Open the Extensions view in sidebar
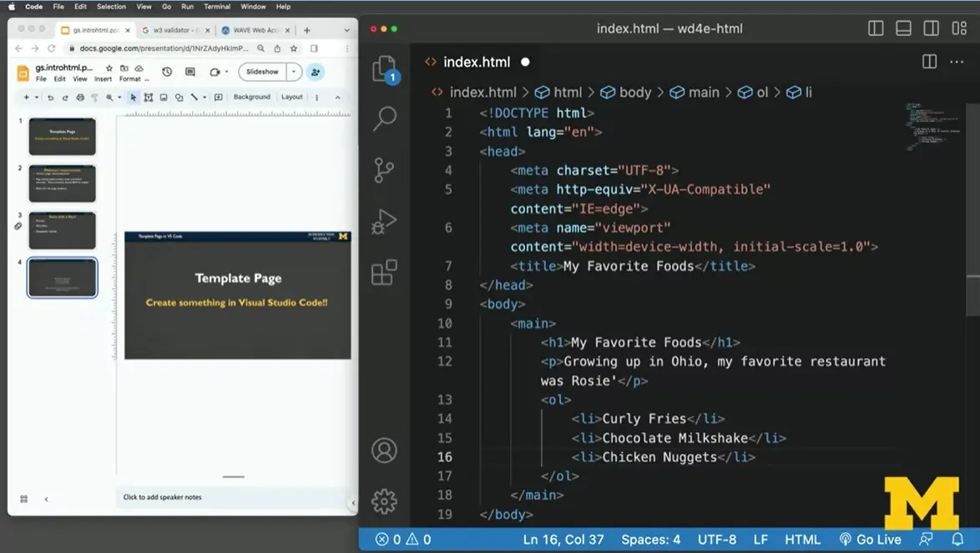The height and width of the screenshot is (553, 980). pos(384,273)
